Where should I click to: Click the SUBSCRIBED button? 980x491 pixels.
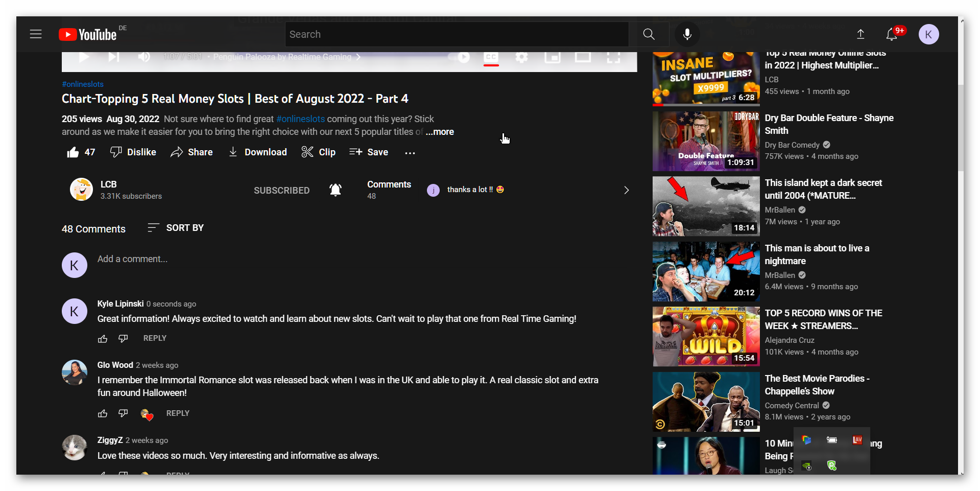click(x=281, y=191)
